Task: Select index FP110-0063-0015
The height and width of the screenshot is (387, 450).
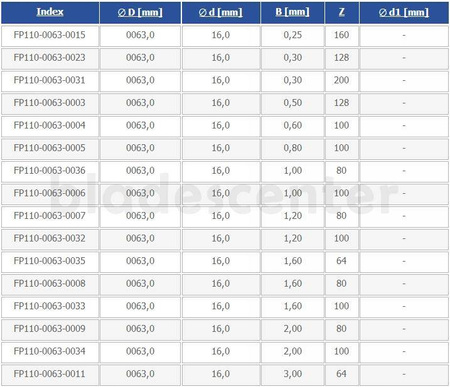Action: pyautogui.click(x=49, y=35)
